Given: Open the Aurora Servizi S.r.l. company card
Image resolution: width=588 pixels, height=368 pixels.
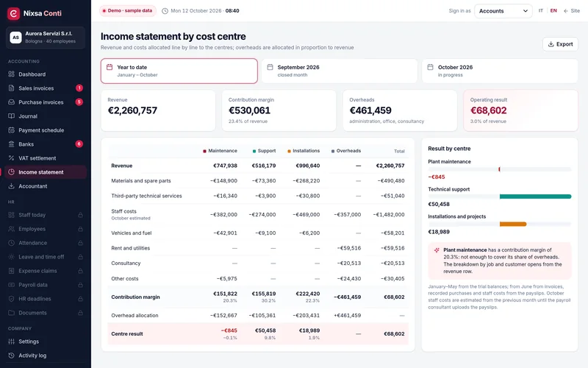Looking at the screenshot, I should pos(46,38).
